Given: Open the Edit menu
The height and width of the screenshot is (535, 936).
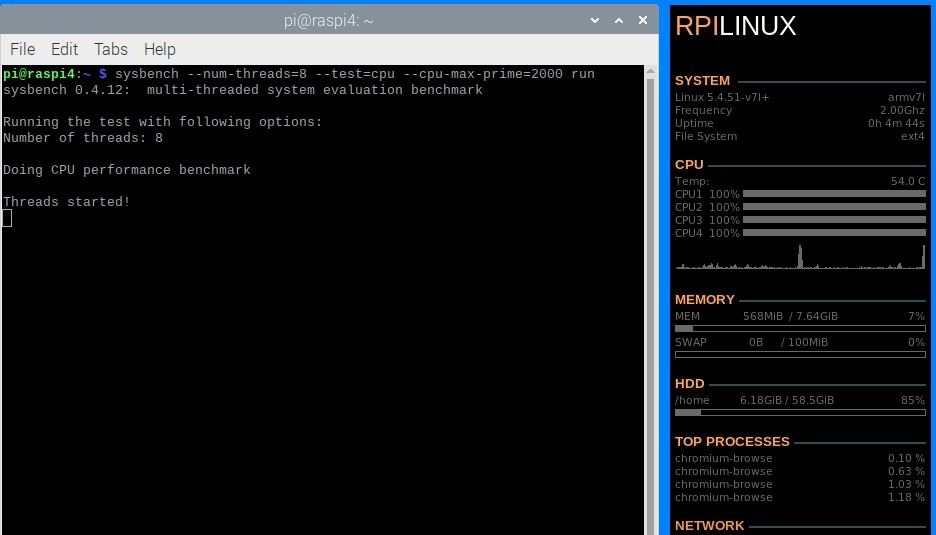Looking at the screenshot, I should tap(64, 49).
